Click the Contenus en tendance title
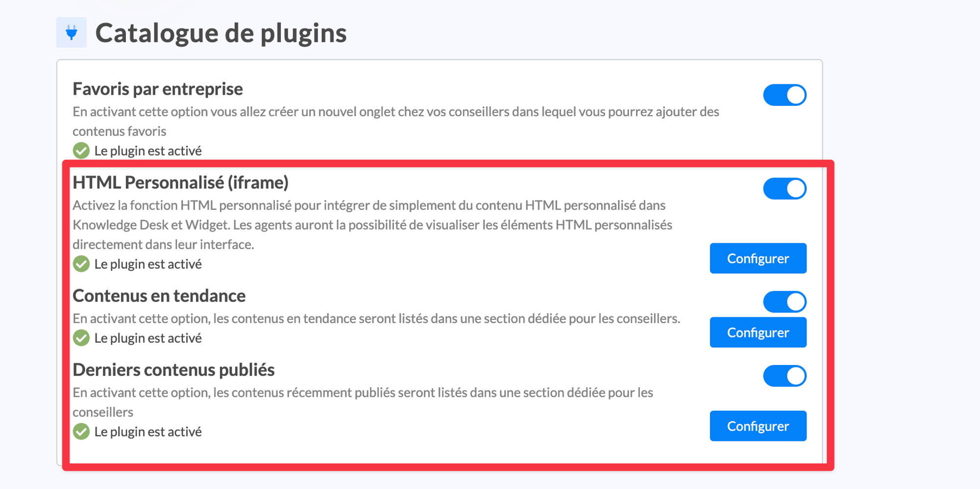Image resolution: width=980 pixels, height=489 pixels. (x=159, y=296)
